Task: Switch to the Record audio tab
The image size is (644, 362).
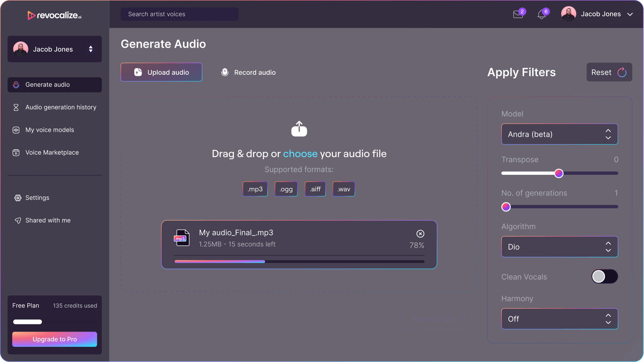Action: pos(248,72)
